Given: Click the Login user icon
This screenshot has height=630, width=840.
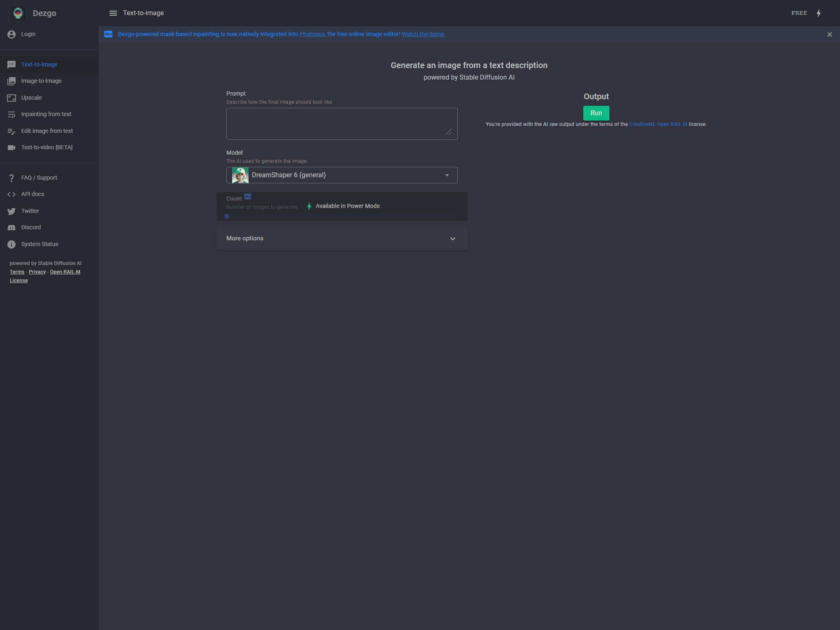Looking at the screenshot, I should [x=11, y=34].
